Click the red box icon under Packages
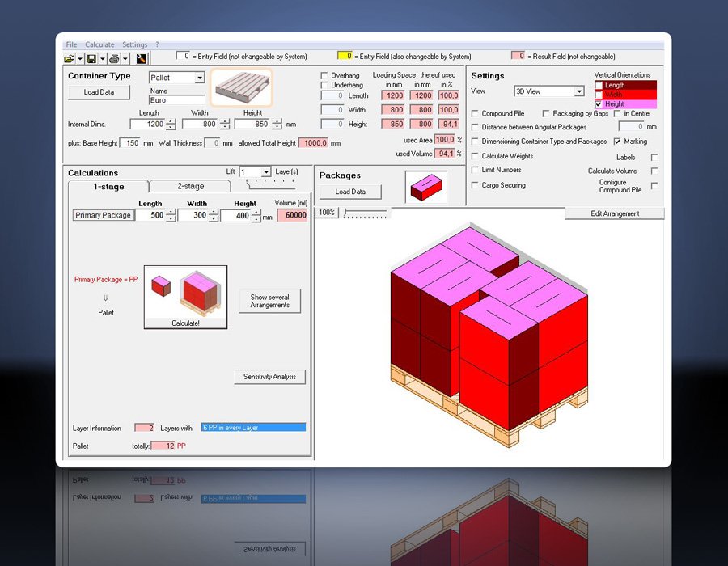This screenshot has height=566, width=728. 426,187
